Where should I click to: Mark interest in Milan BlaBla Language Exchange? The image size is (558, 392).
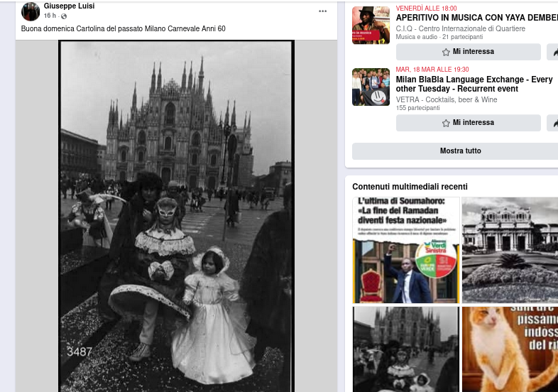point(468,123)
